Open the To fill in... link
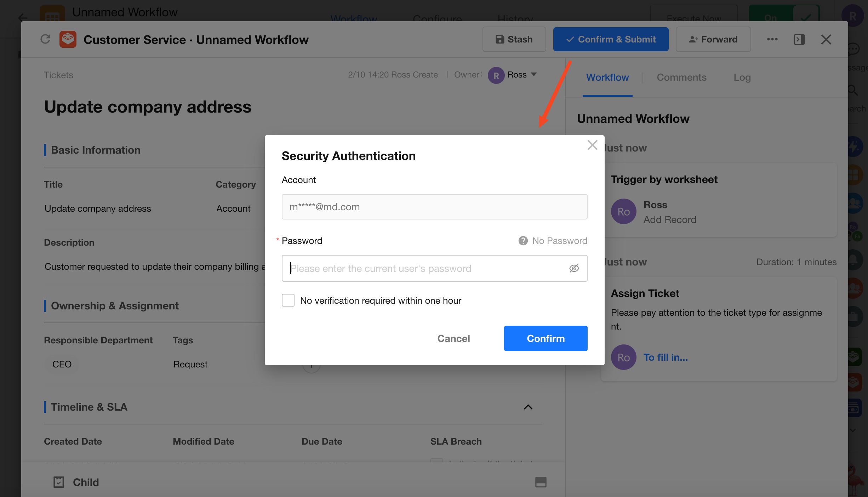Screen dimensions: 868x497 665,357
